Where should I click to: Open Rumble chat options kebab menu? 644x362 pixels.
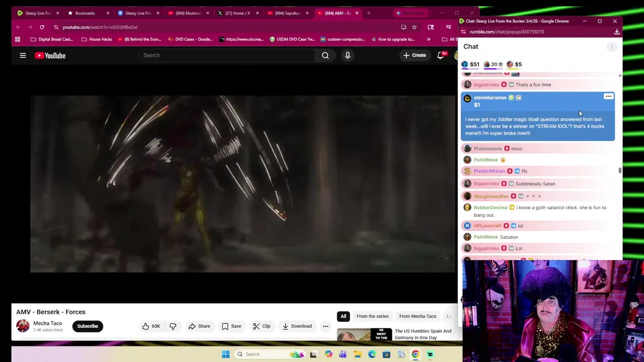pos(612,47)
